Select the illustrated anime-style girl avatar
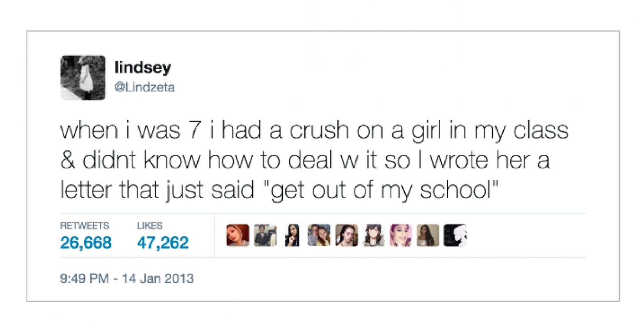 click(x=373, y=235)
